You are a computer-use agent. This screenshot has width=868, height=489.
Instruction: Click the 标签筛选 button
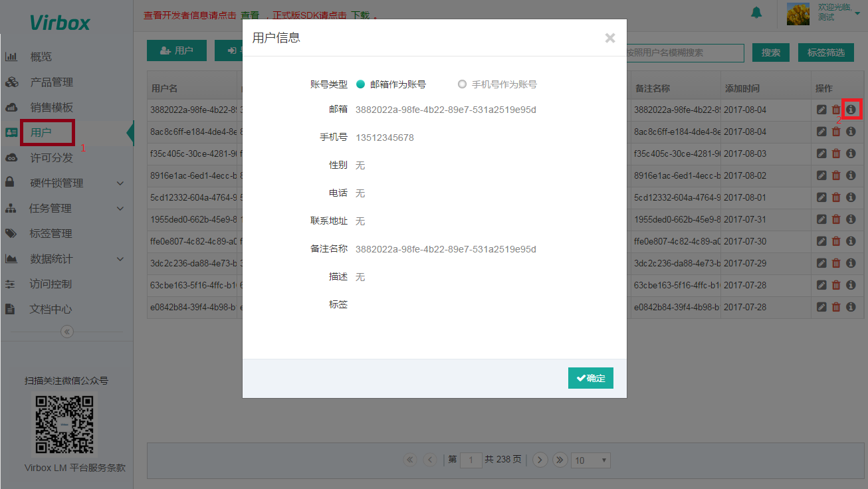(x=825, y=52)
